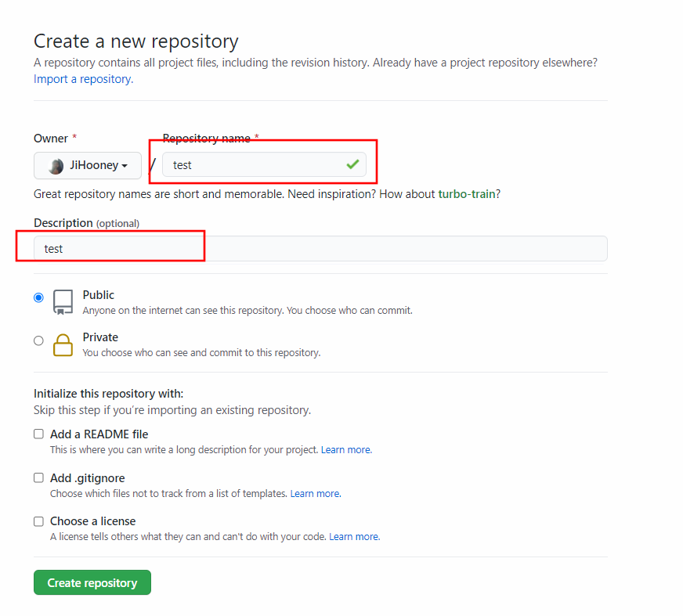683x616 pixels.
Task: Click the Add .gitignore label
Action: (x=87, y=478)
